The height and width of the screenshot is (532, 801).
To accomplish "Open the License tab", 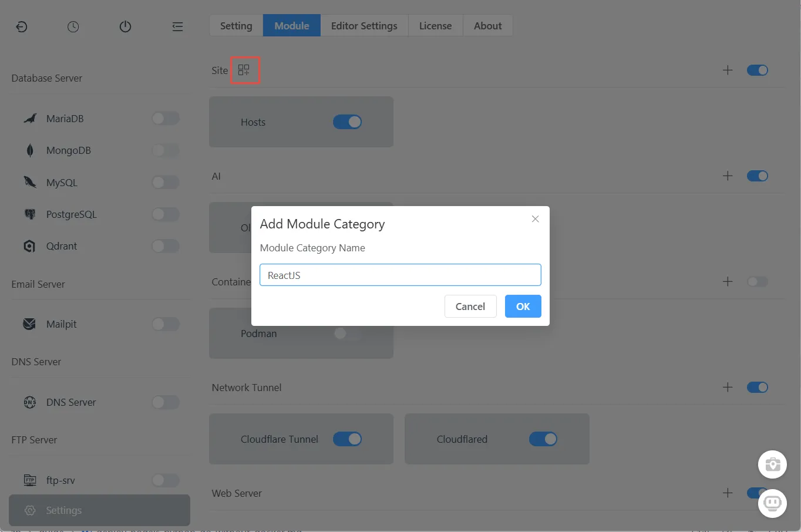I will click(x=435, y=26).
